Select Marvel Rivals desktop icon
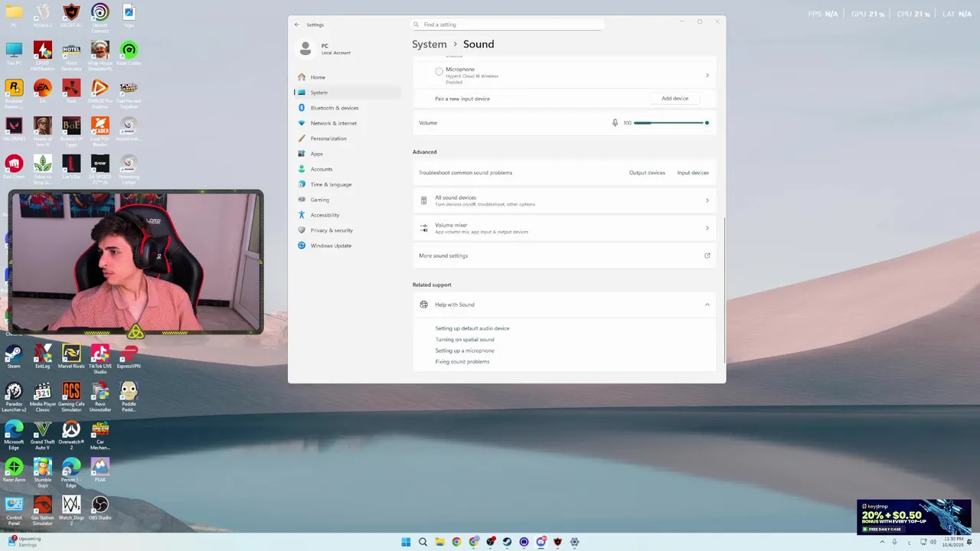 coord(71,357)
